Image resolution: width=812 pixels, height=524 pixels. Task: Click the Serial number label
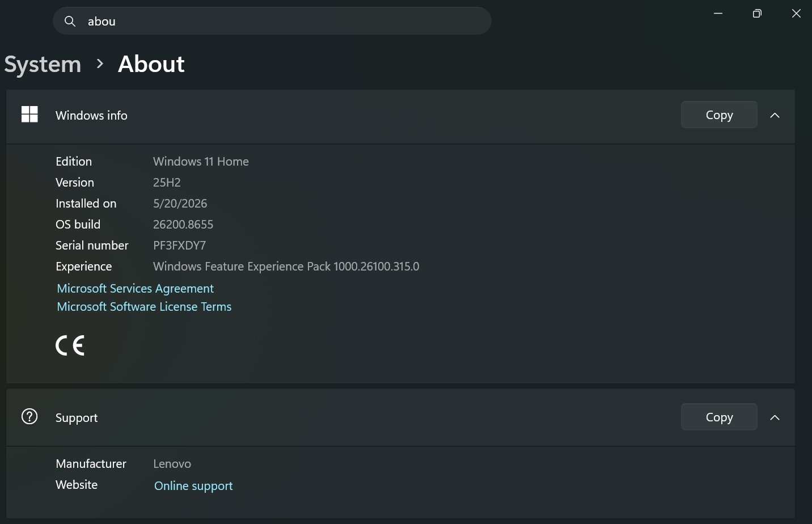(x=92, y=246)
